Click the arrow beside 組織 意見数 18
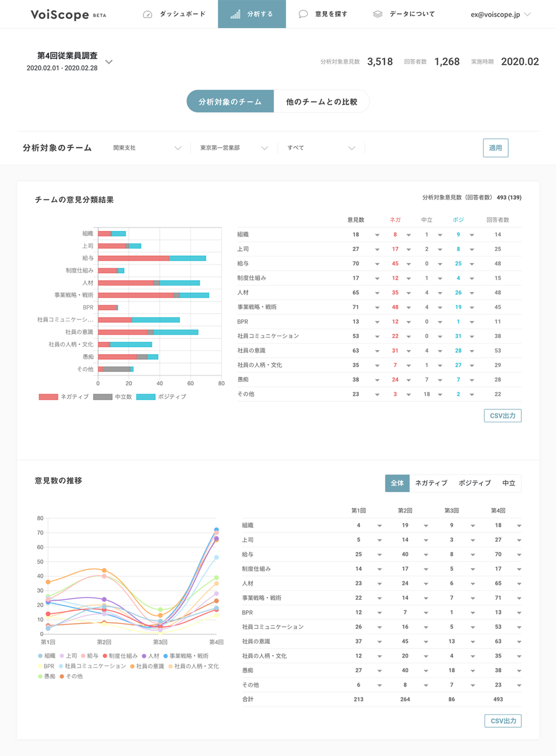 (377, 235)
